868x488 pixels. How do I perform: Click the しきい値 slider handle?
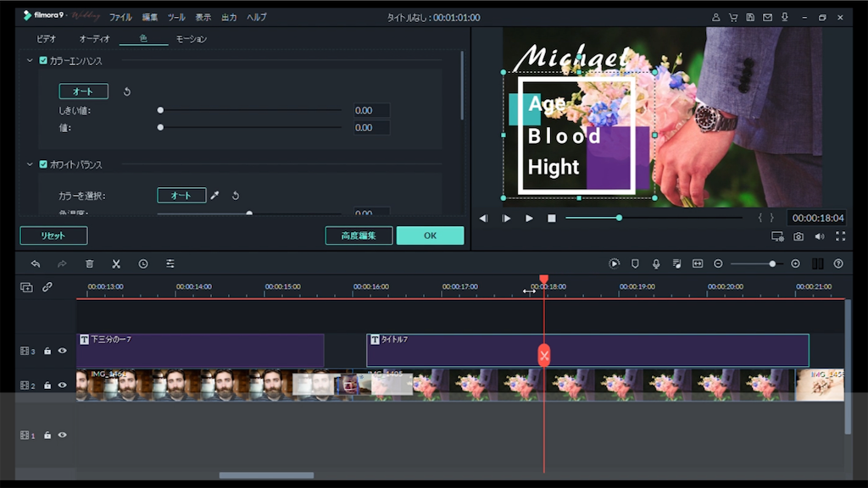160,110
